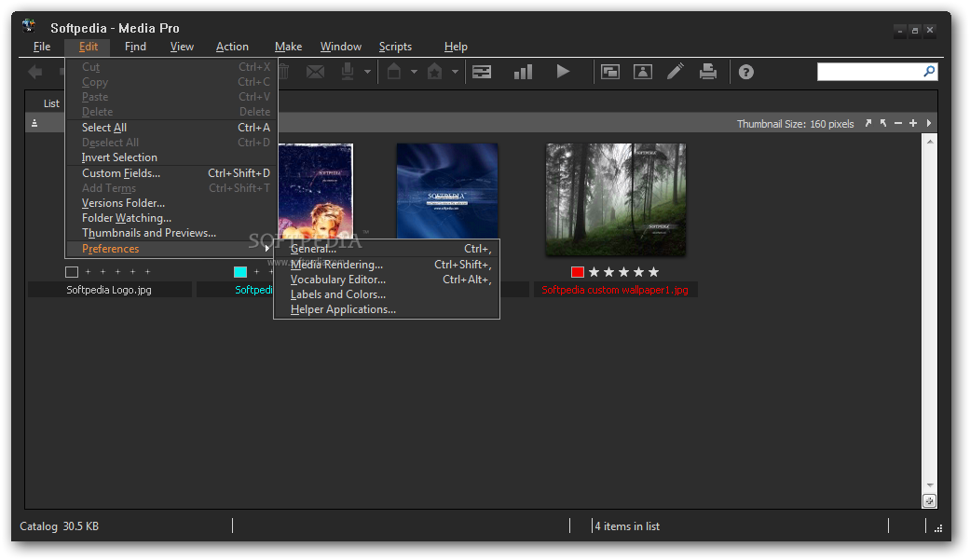
Task: Click second star of Softpedia custom wallpaper1.jpg
Action: coord(608,272)
